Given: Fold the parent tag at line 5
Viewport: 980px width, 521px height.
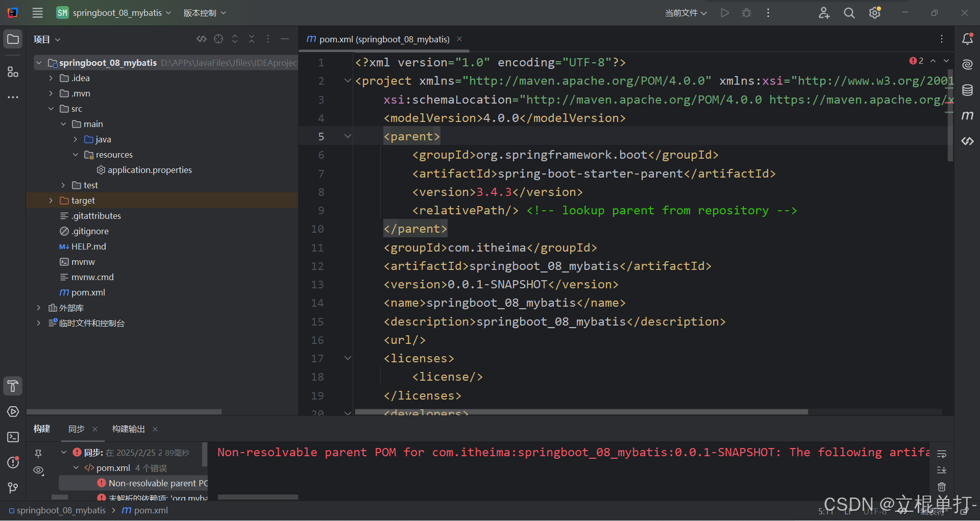Looking at the screenshot, I should [x=348, y=136].
